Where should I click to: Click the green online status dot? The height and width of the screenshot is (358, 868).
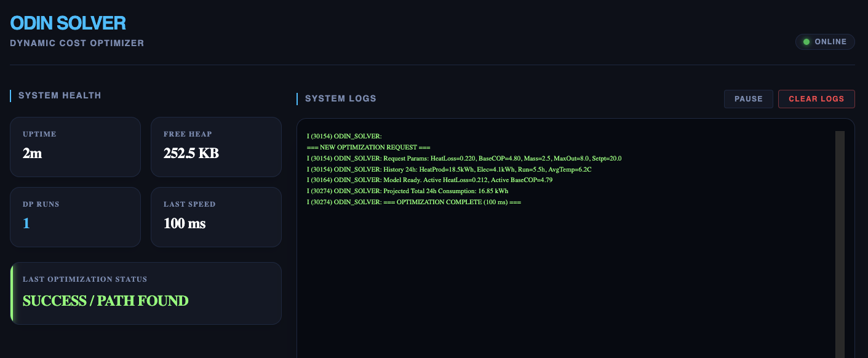click(806, 42)
